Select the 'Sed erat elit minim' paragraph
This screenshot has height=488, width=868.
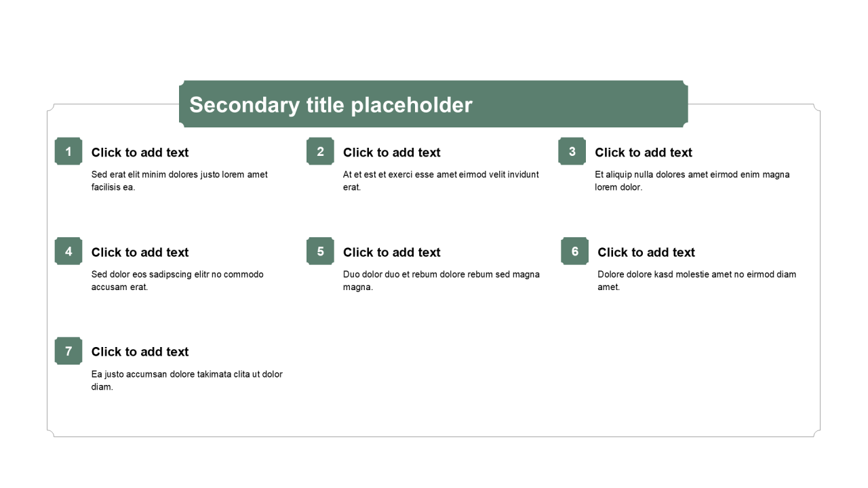click(x=180, y=181)
